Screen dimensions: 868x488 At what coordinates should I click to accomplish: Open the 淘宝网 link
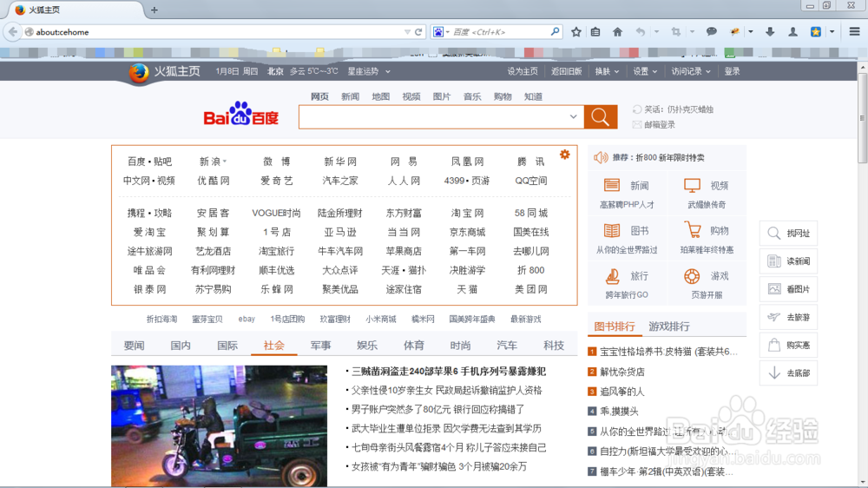[467, 213]
